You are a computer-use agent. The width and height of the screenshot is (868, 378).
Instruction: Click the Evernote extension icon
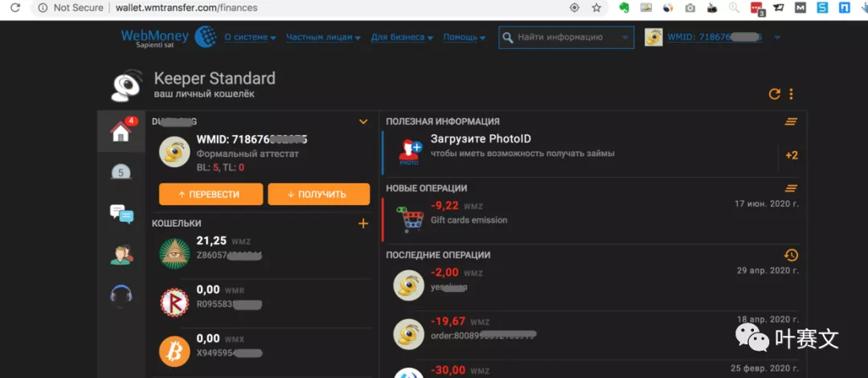pyautogui.click(x=624, y=8)
